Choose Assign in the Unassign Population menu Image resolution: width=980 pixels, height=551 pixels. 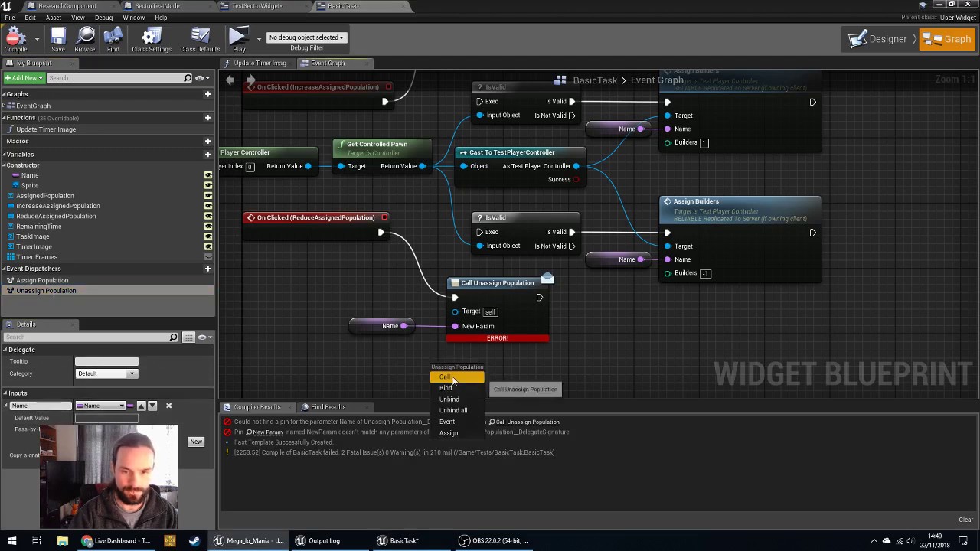click(457, 433)
